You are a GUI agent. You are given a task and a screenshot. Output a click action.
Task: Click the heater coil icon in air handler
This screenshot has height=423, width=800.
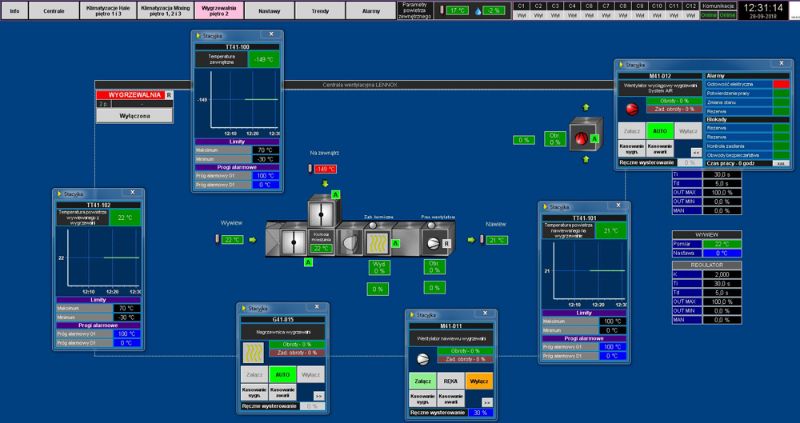click(x=379, y=240)
